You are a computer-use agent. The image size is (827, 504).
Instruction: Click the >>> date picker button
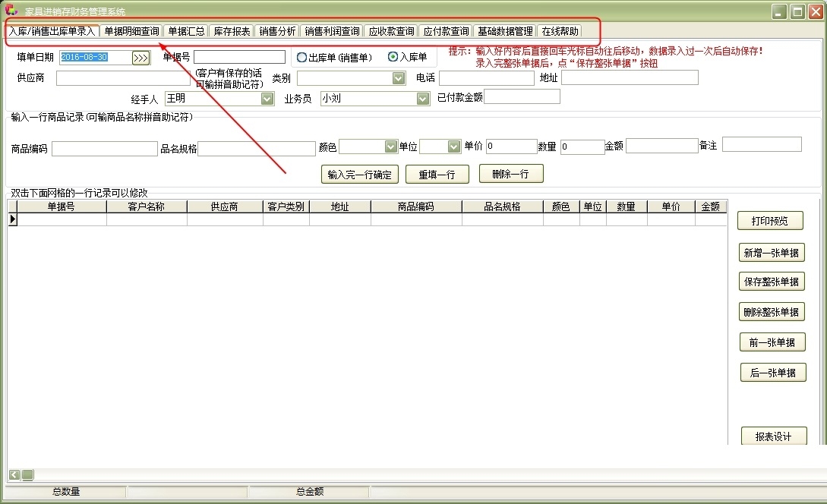140,58
